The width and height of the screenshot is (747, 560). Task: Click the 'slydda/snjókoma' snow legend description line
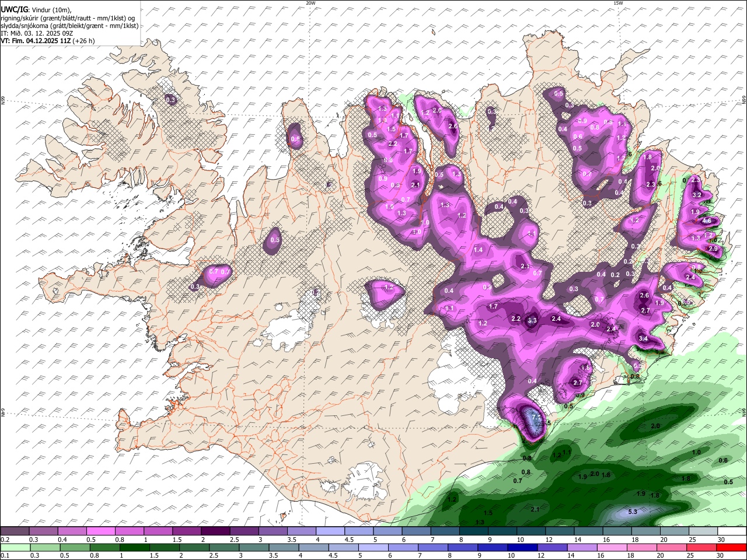click(69, 26)
